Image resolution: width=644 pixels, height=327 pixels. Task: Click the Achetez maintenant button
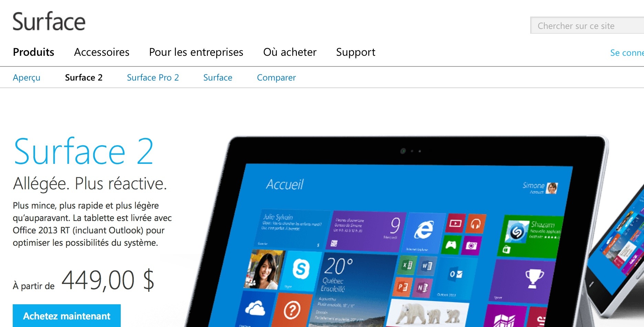pyautogui.click(x=67, y=316)
